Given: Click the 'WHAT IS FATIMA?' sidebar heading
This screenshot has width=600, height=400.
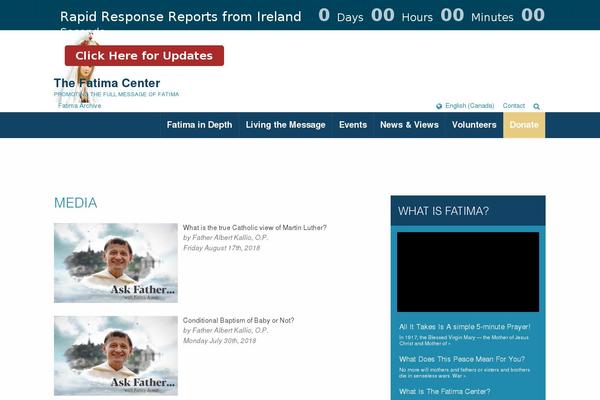Looking at the screenshot, I should point(443,211).
